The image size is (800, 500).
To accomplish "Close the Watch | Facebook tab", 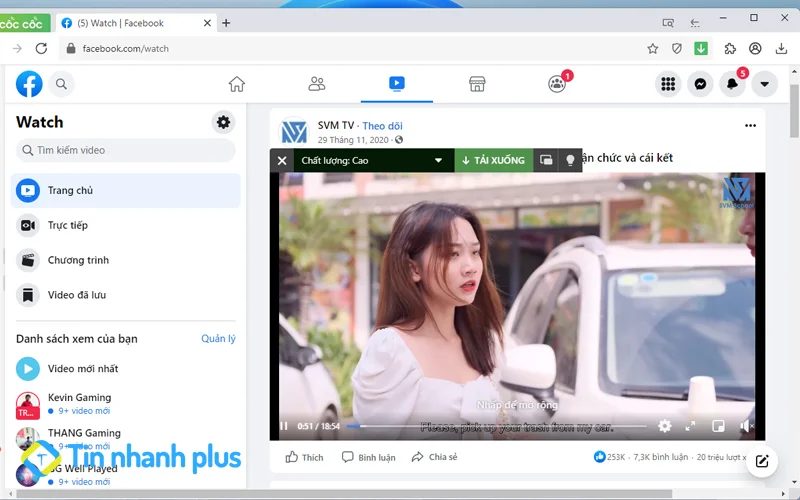I will pos(207,23).
